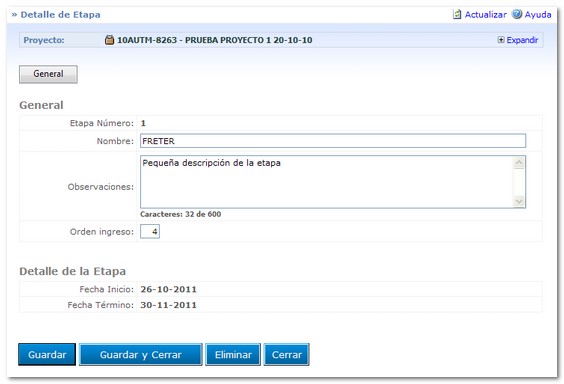The width and height of the screenshot is (564, 384).
Task: Open the Expandir link
Action: (522, 40)
